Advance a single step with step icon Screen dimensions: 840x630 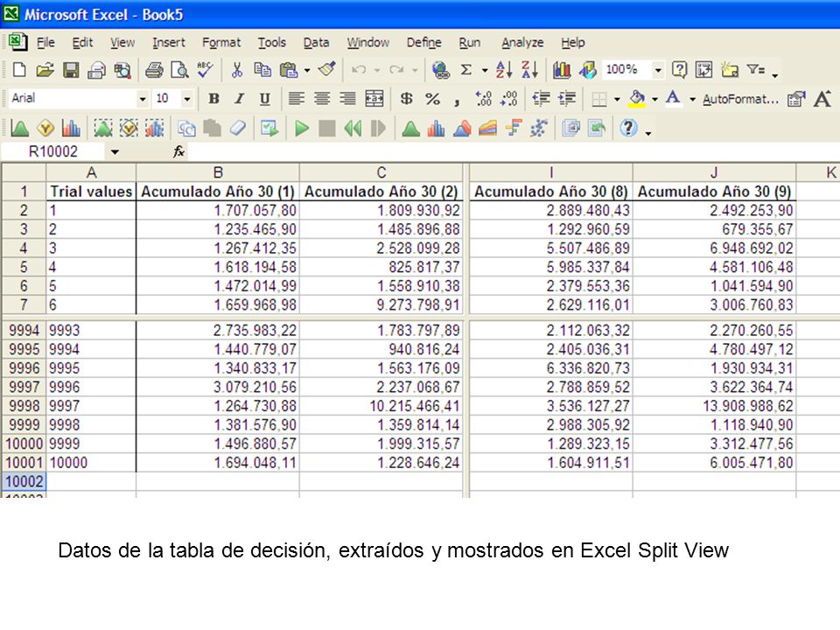point(378,129)
